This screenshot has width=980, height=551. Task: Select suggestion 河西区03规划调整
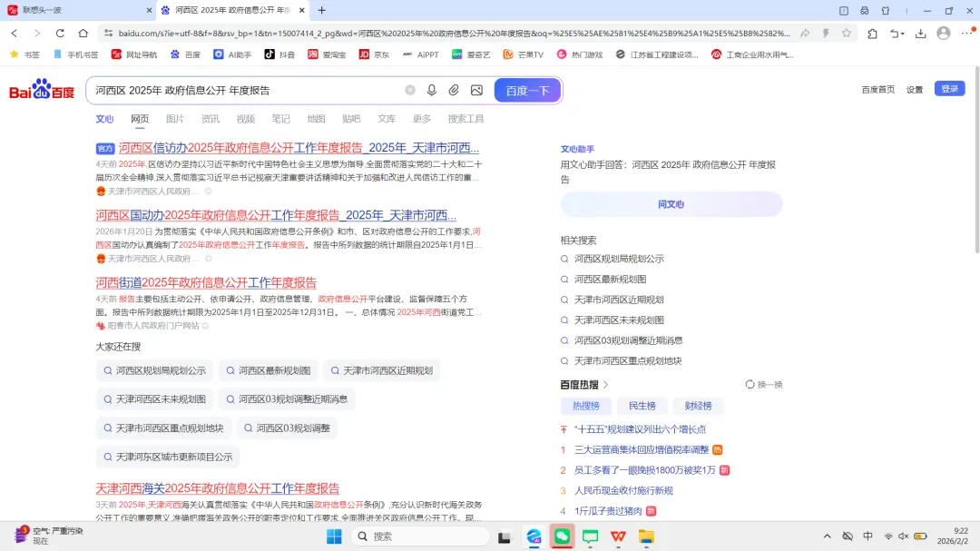287,428
